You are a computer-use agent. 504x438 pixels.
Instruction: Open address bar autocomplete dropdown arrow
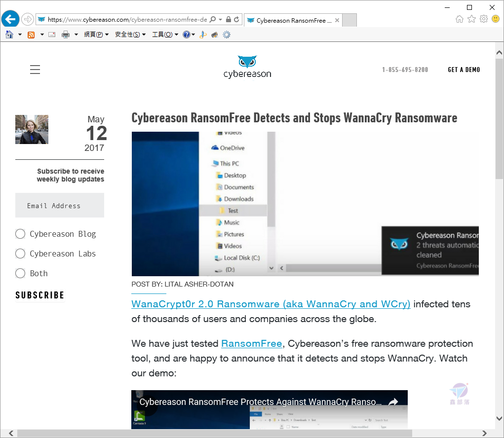coord(221,20)
